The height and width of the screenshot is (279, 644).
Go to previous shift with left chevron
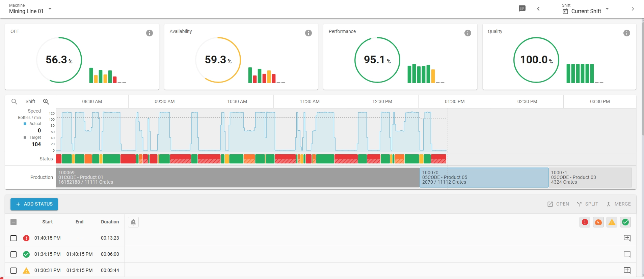click(x=538, y=9)
